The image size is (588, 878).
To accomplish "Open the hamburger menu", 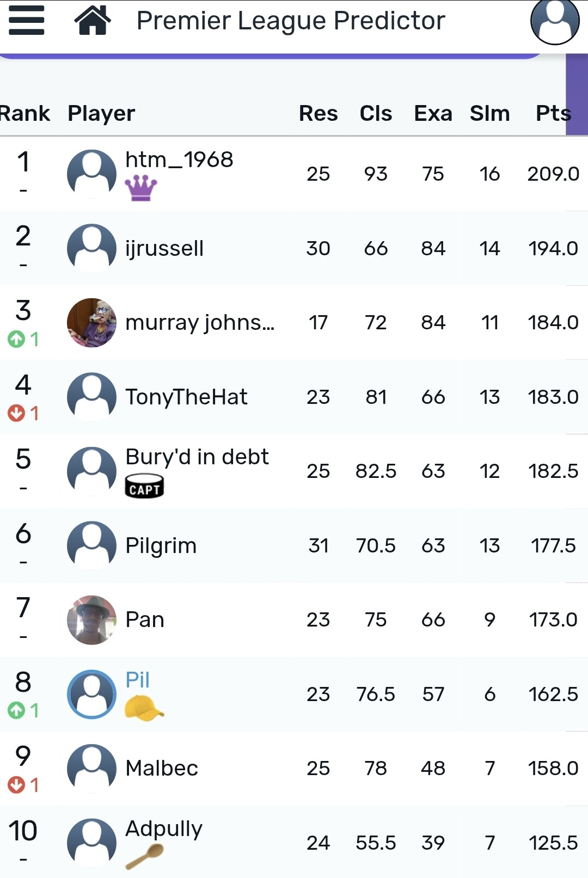I will [26, 21].
